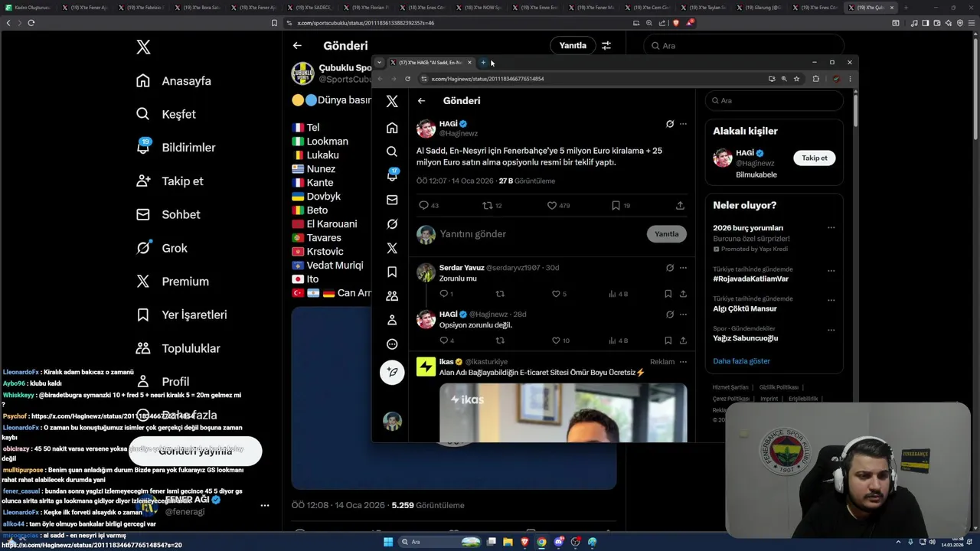The height and width of the screenshot is (551, 980).
Task: Open extensions puzzle icon in front window toolbar
Action: coord(815,79)
